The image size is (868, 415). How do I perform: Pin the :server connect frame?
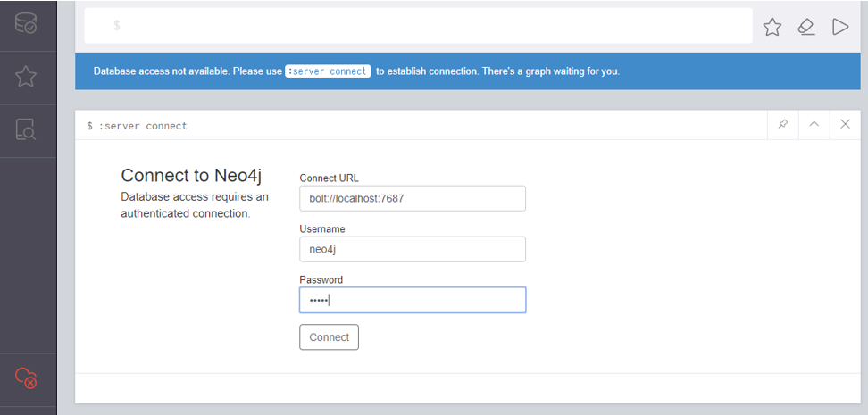tap(783, 125)
